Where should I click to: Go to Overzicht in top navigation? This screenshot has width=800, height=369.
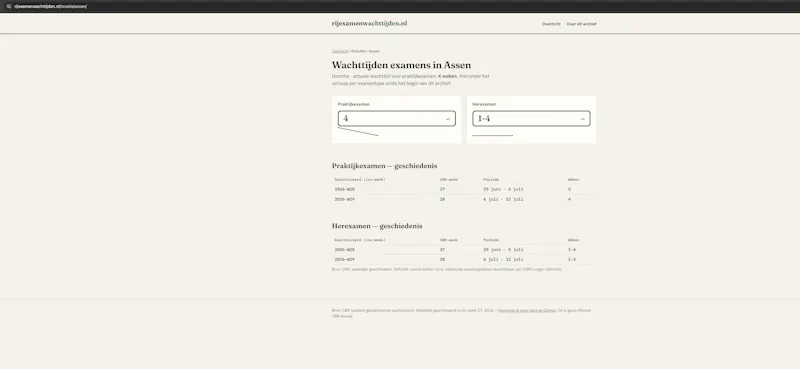551,24
